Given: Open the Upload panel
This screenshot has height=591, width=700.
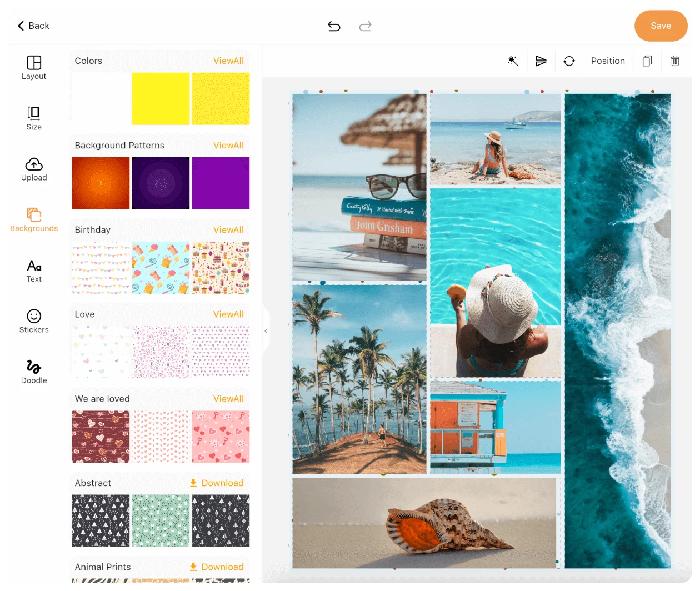Looking at the screenshot, I should point(34,169).
